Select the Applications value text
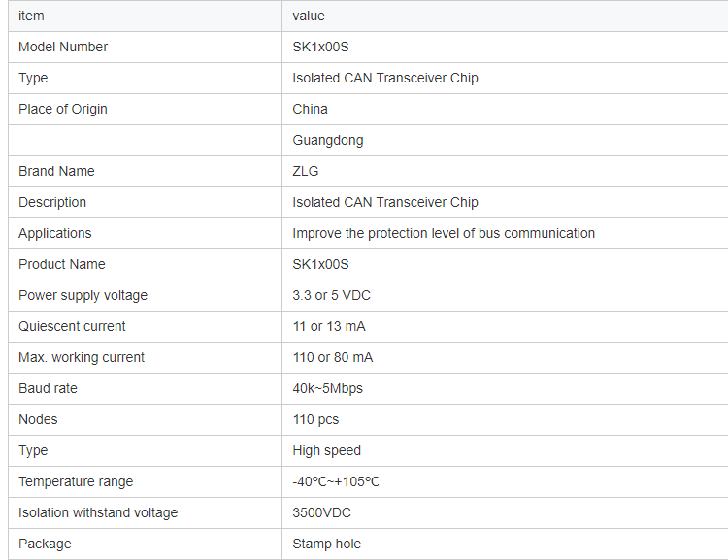This screenshot has height=560, width=728. [x=444, y=233]
